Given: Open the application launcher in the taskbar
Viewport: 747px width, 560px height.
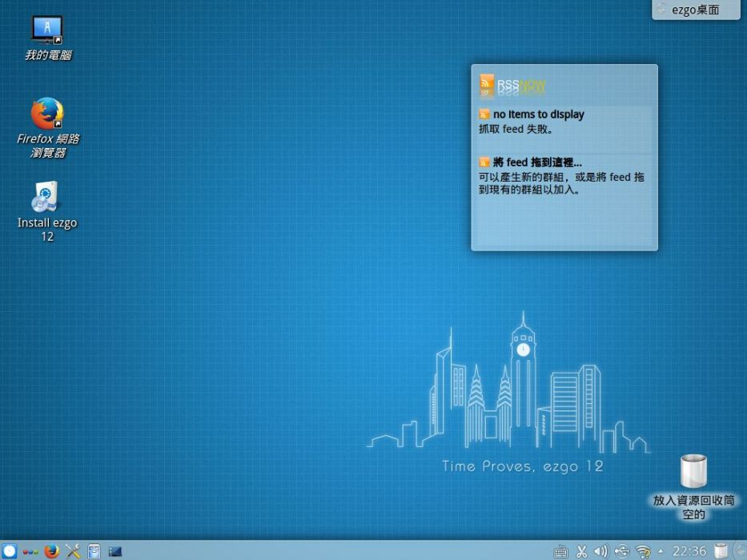Looking at the screenshot, I should click(9, 551).
